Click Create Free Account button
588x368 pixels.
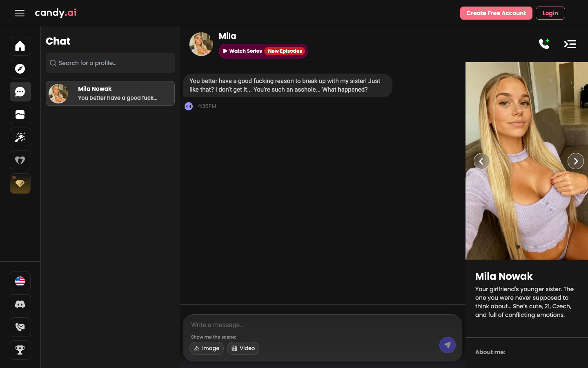click(496, 13)
